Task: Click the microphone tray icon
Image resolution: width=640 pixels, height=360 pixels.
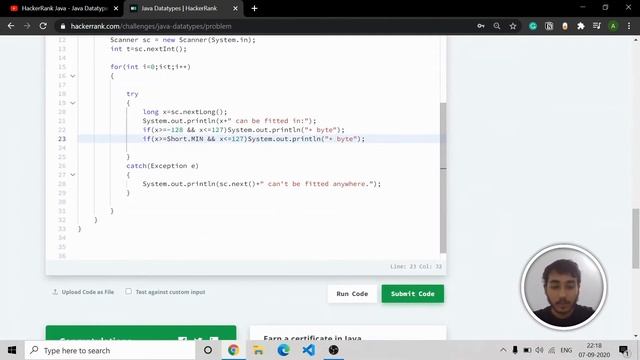Action: (515, 350)
